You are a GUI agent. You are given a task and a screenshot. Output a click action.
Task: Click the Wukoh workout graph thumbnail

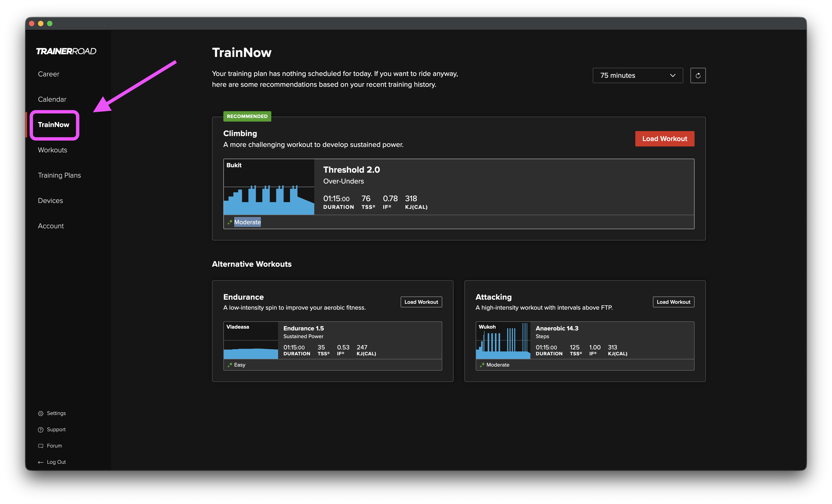(503, 340)
